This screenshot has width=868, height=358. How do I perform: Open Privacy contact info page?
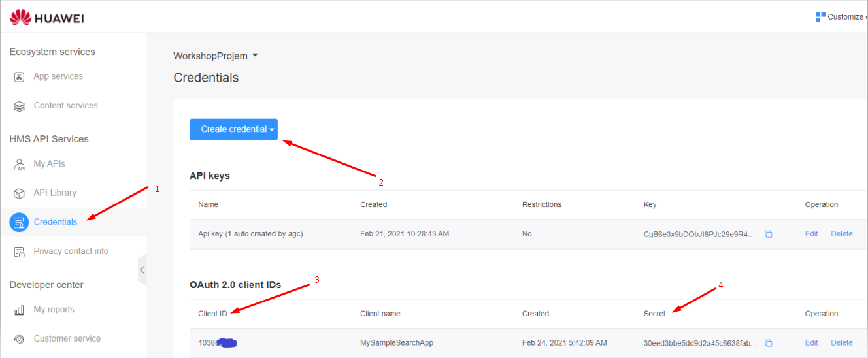click(x=71, y=251)
